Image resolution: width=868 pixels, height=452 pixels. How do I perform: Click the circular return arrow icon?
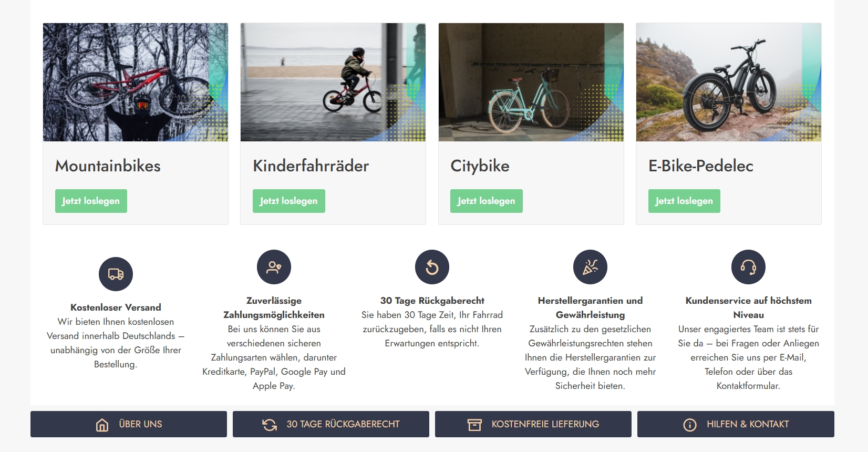click(432, 267)
